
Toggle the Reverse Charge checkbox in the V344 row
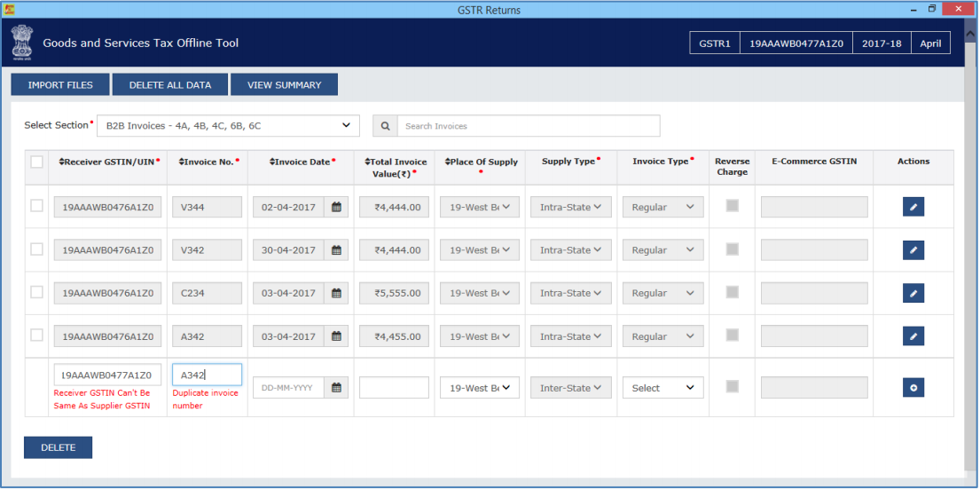point(732,206)
